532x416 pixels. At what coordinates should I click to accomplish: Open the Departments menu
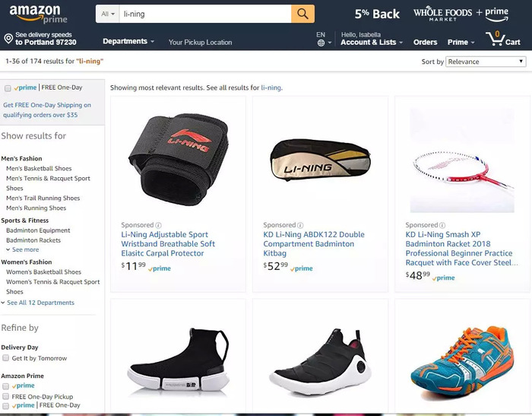coord(128,41)
